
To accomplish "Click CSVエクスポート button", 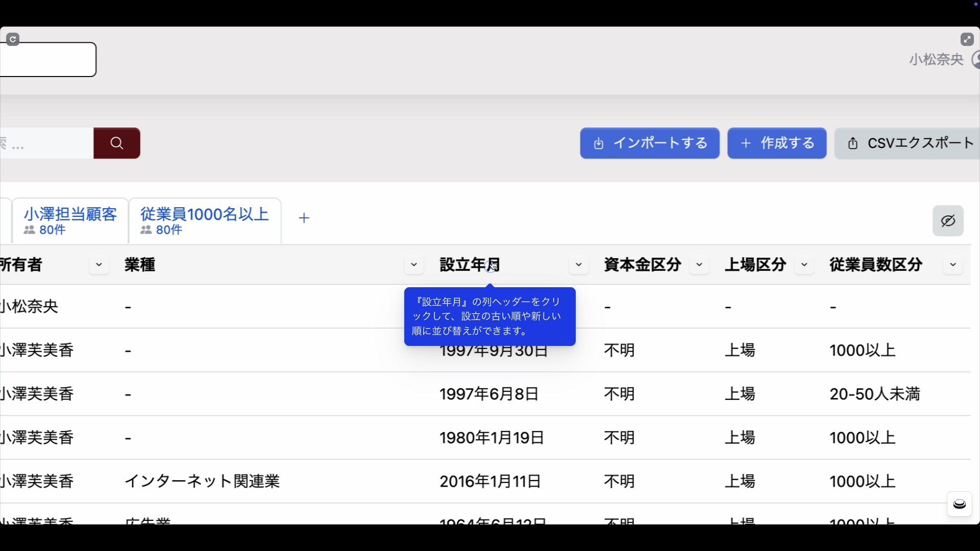I will [x=908, y=143].
